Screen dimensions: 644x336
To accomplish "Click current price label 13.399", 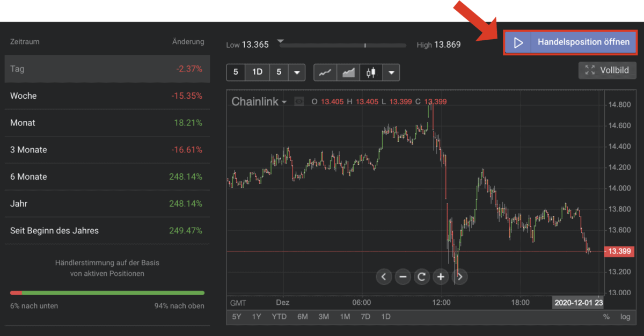I will [x=620, y=251].
